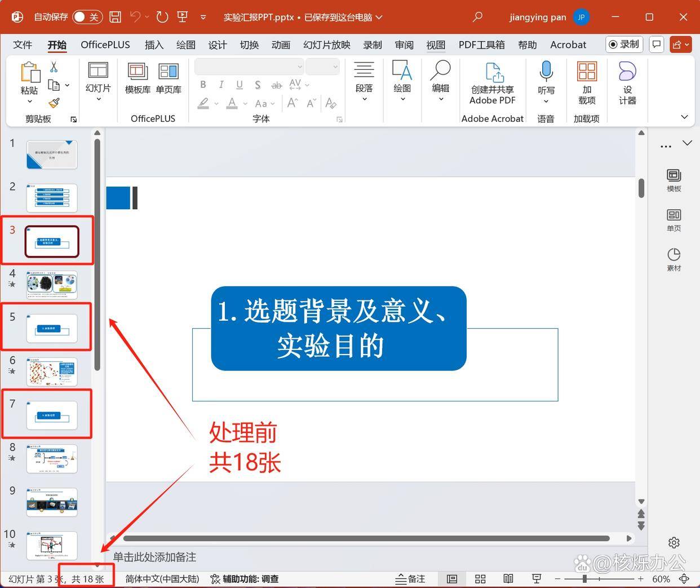Open the 插入 ribbon tab

click(x=154, y=45)
